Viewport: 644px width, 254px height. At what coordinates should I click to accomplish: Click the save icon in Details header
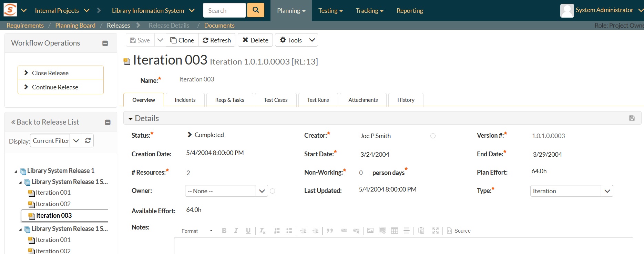pyautogui.click(x=632, y=118)
